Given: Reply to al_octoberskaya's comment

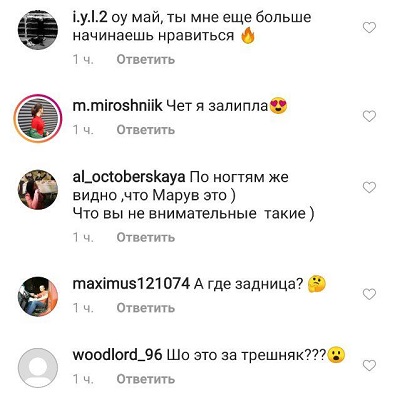Looking at the screenshot, I should [146, 238].
